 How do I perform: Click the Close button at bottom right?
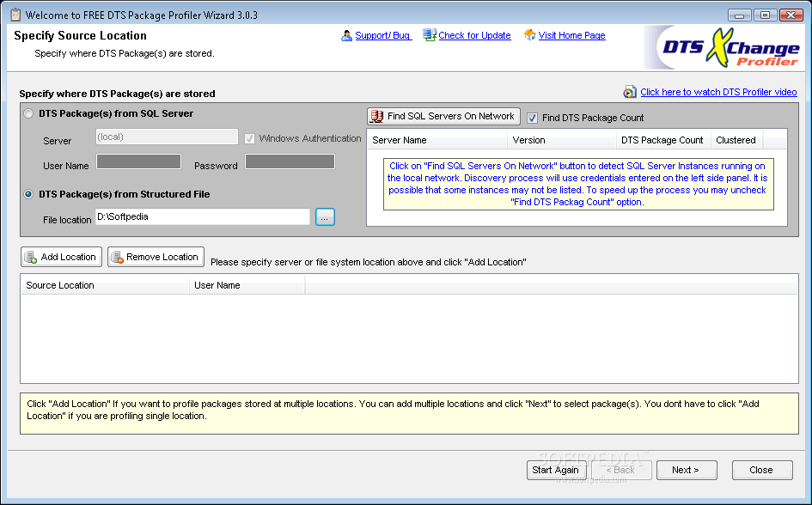tap(762, 470)
